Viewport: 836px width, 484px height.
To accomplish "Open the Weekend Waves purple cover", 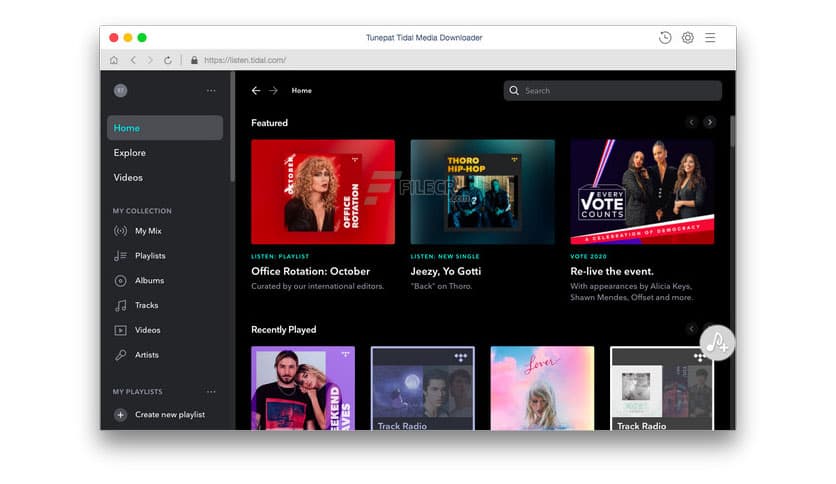I will (303, 388).
